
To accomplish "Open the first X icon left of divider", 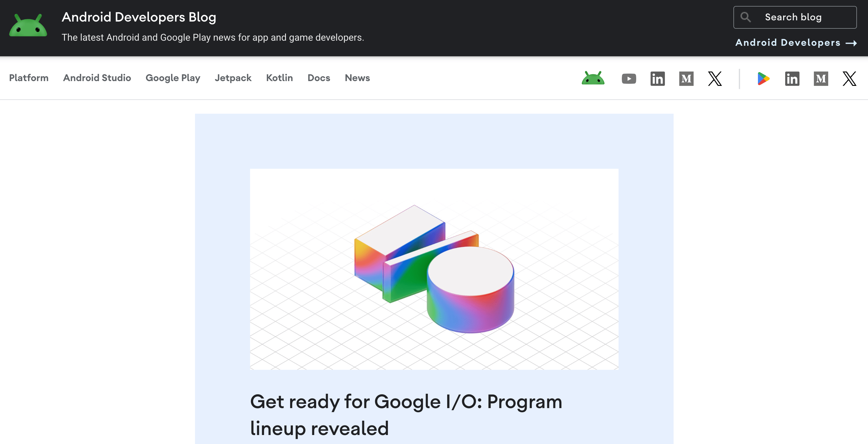I will pyautogui.click(x=715, y=79).
